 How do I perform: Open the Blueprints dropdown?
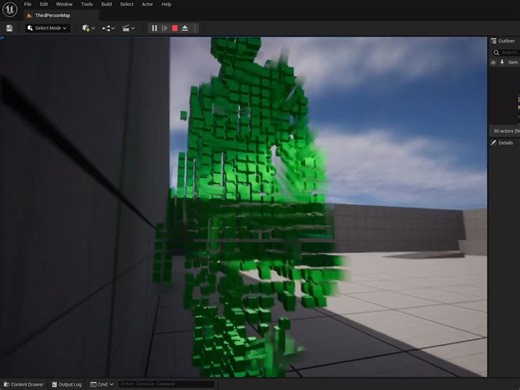(x=108, y=28)
